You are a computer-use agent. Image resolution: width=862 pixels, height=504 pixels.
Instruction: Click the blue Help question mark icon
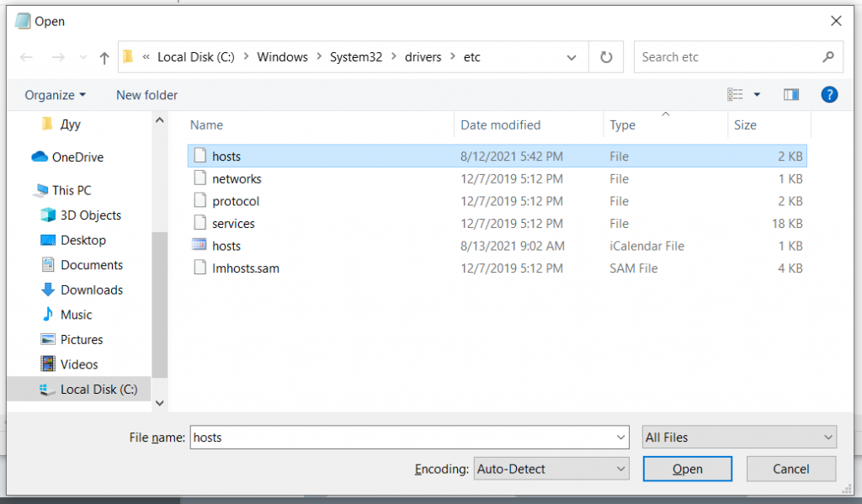pyautogui.click(x=829, y=95)
